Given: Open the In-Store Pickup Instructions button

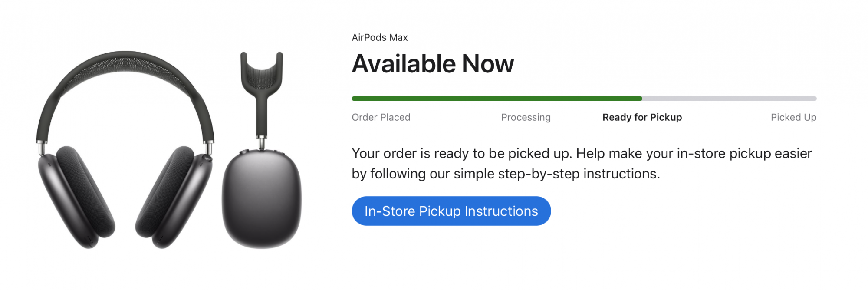Looking at the screenshot, I should pos(451,211).
